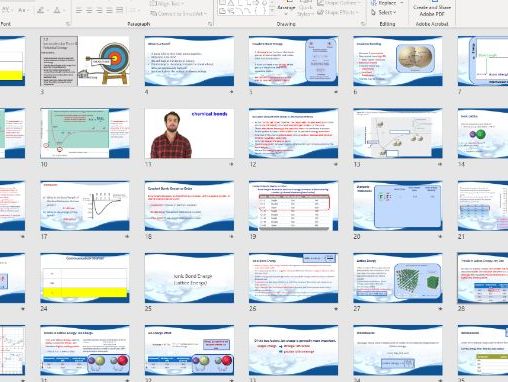Expand the Replace dropdown arrow
This screenshot has height=382, width=508.
(x=402, y=3)
